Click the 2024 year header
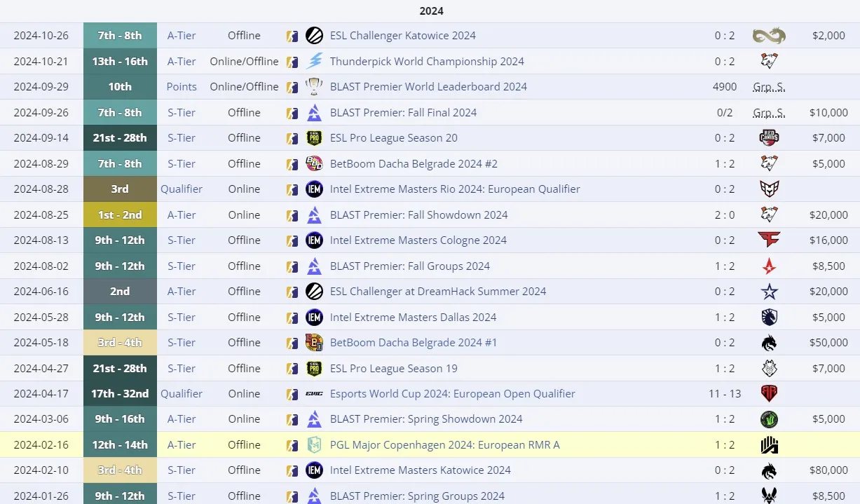Screen dimensions: 860x504 pyautogui.click(x=431, y=11)
